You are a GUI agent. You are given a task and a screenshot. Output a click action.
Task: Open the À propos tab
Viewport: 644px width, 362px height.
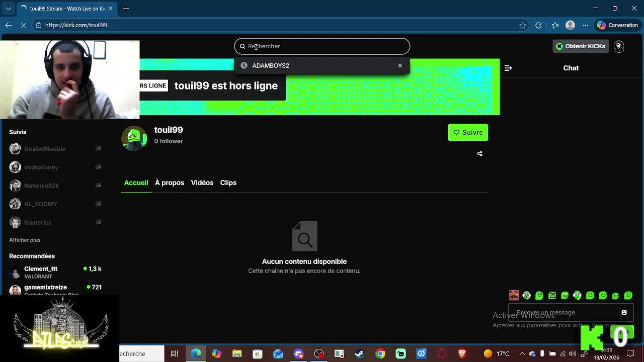tap(170, 183)
